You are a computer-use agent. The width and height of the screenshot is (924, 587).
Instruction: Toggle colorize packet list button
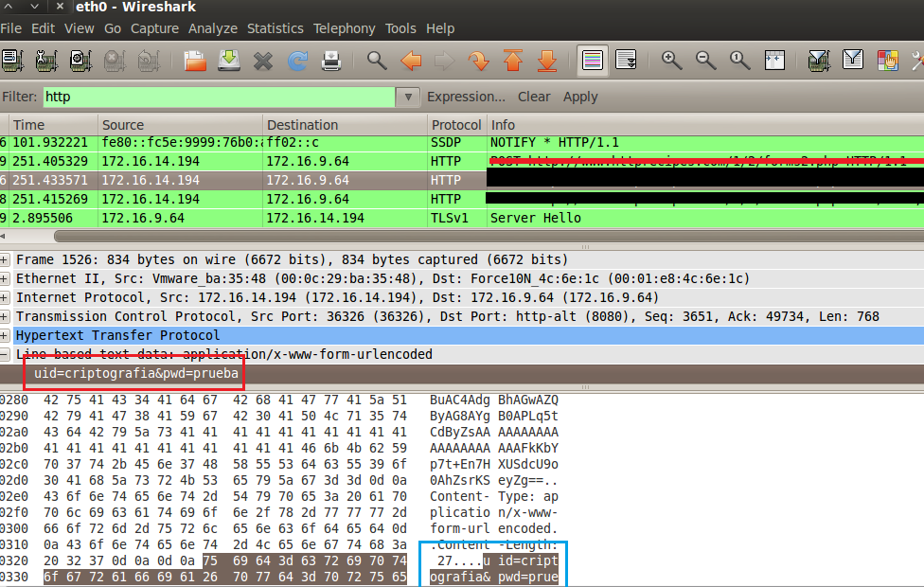[x=593, y=60]
